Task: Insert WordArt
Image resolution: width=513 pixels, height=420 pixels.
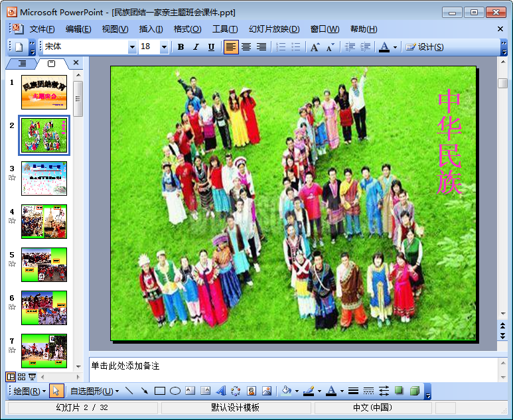Action: coord(221,391)
